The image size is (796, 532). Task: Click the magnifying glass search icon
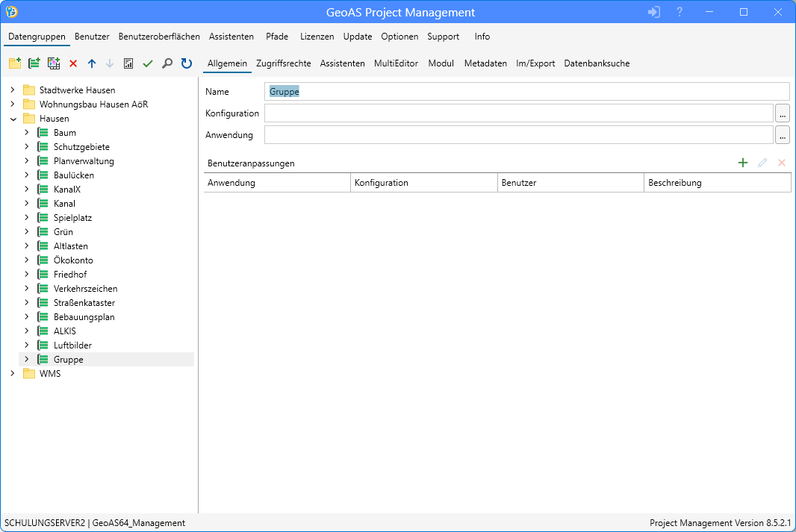pyautogui.click(x=167, y=64)
